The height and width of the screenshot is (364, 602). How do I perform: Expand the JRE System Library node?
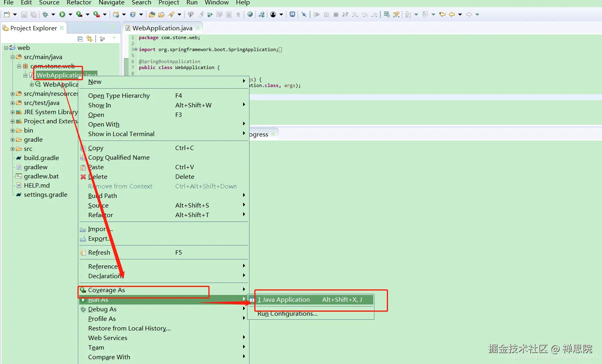point(12,112)
